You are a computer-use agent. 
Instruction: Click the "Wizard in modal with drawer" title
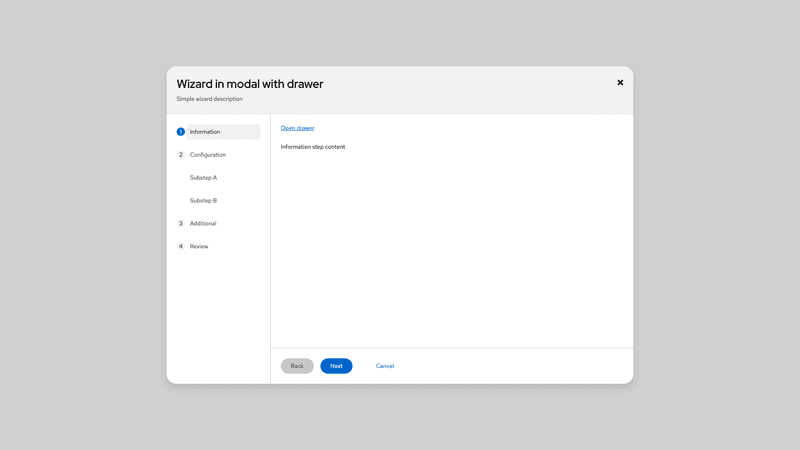point(250,84)
